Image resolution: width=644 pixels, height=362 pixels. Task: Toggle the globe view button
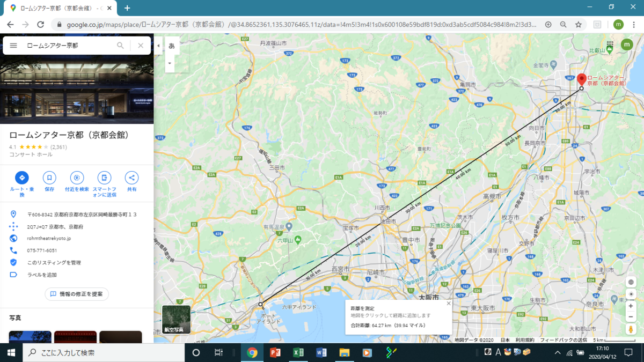(x=631, y=283)
